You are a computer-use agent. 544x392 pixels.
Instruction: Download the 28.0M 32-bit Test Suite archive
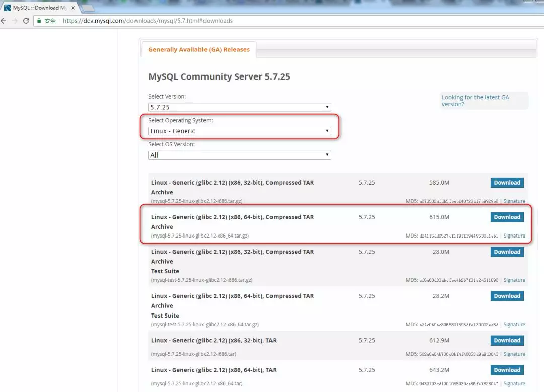[x=507, y=252]
